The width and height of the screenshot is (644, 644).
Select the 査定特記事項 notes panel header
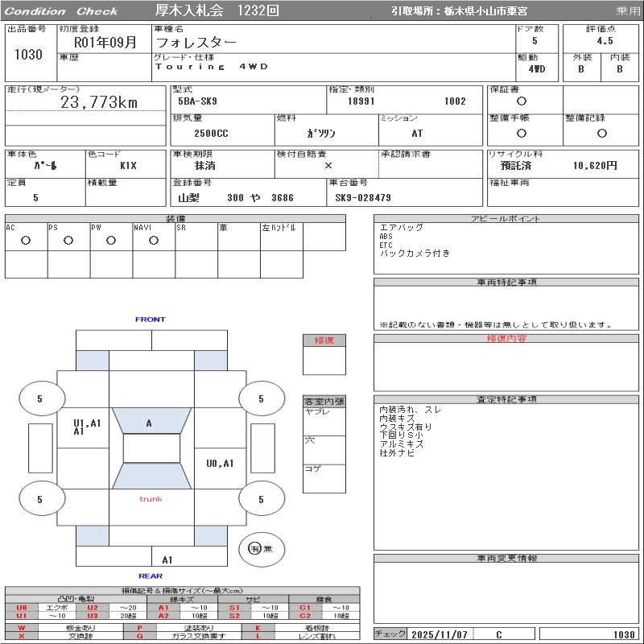pos(506,399)
